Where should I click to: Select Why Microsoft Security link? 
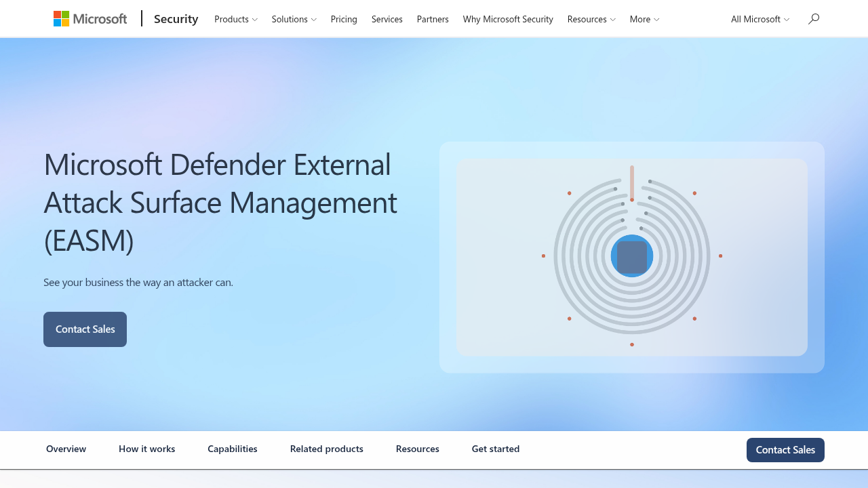click(508, 19)
